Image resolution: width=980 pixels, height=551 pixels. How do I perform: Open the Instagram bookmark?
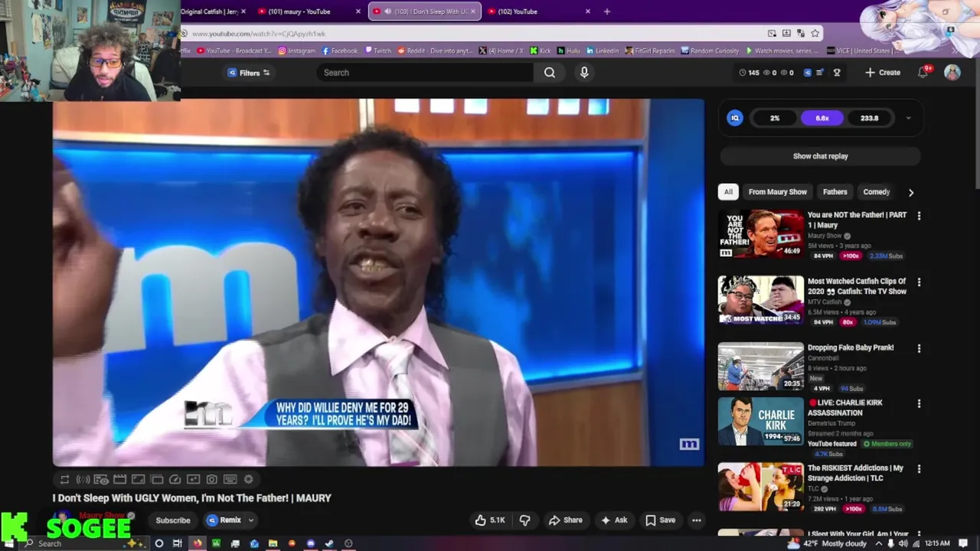point(296,51)
